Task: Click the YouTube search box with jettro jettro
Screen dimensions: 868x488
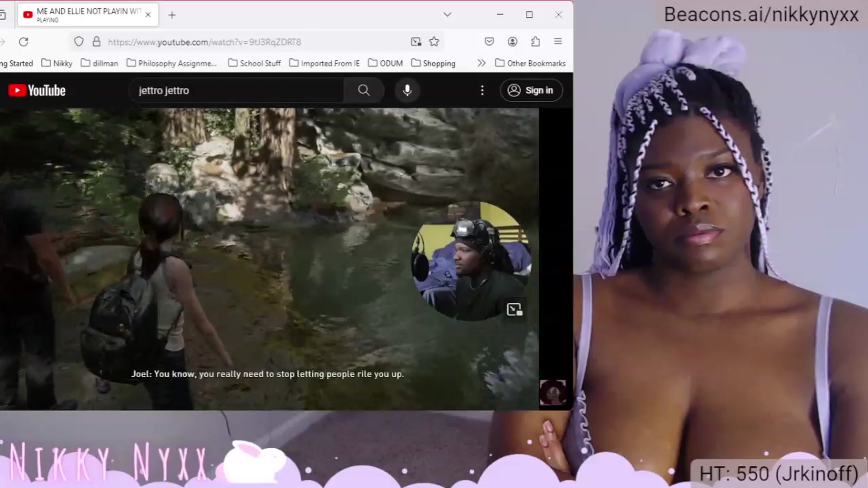Action: coord(236,90)
